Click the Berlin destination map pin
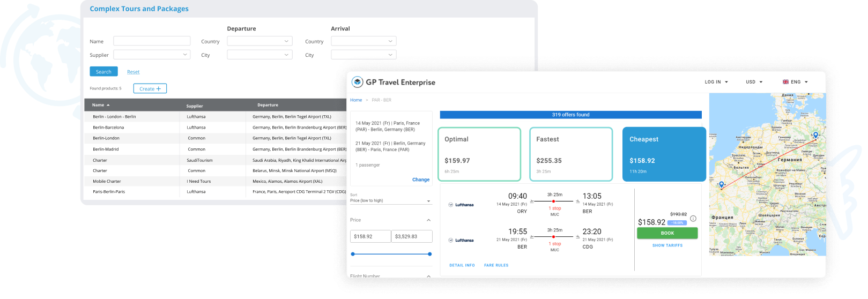 pos(815,136)
